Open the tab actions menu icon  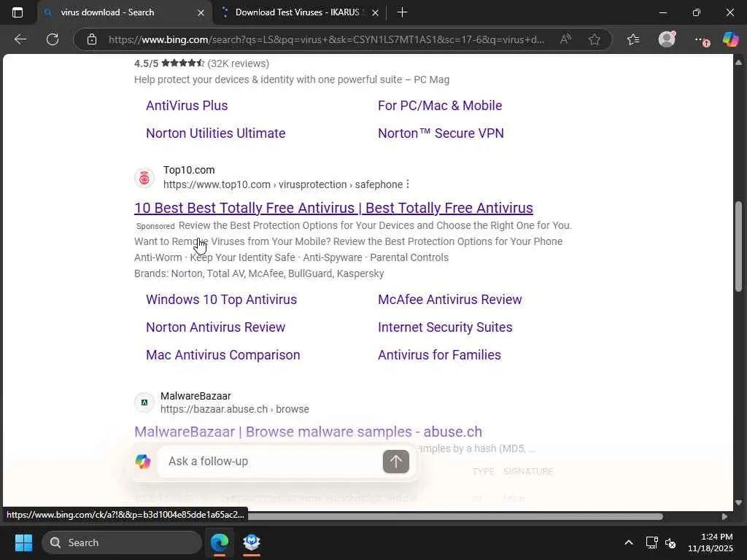(18, 12)
